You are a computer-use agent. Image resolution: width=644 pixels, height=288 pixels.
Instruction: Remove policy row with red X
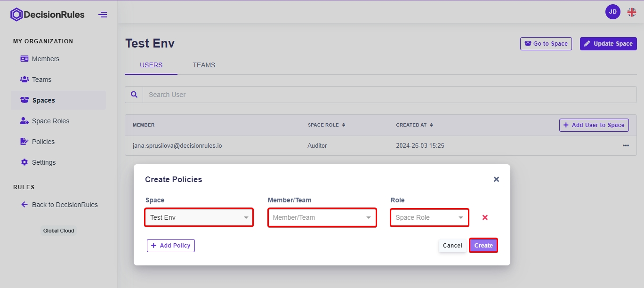pos(485,217)
